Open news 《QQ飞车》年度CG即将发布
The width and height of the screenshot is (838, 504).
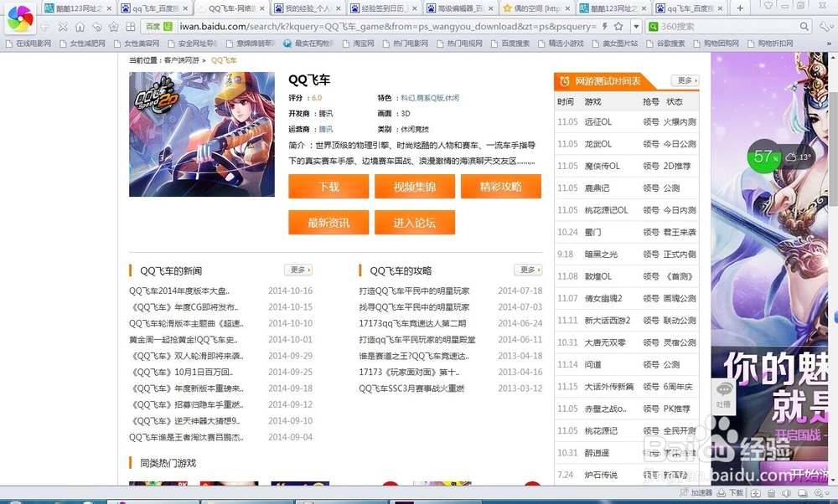184,307
